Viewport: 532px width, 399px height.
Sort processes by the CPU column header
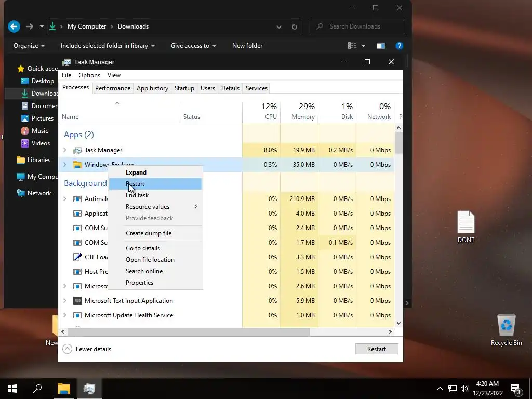pyautogui.click(x=262, y=112)
